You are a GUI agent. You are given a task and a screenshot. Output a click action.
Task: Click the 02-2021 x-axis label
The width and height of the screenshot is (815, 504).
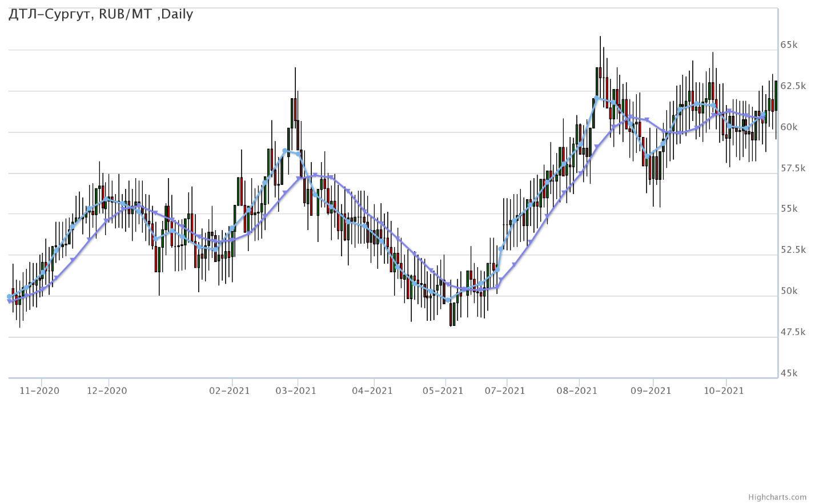230,390
